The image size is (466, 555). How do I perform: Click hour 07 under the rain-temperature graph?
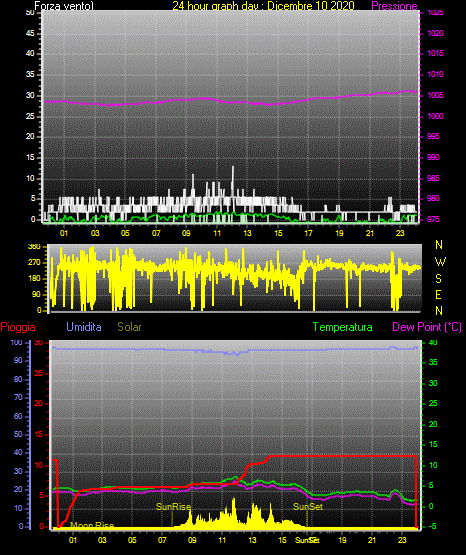[162, 540]
